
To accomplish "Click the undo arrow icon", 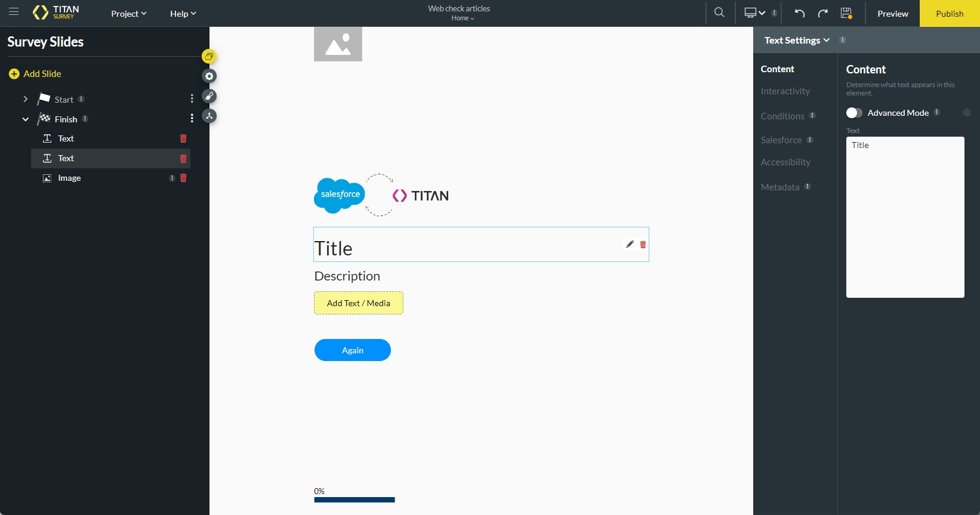I will (x=800, y=13).
